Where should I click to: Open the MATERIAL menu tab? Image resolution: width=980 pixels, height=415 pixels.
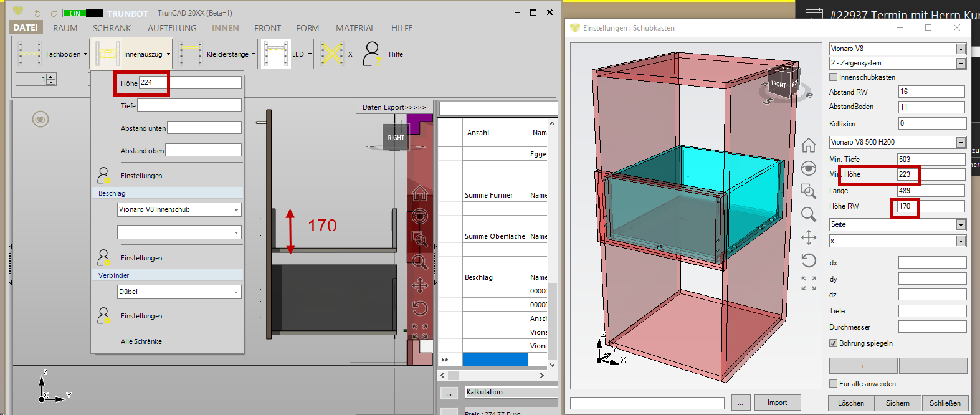point(355,28)
